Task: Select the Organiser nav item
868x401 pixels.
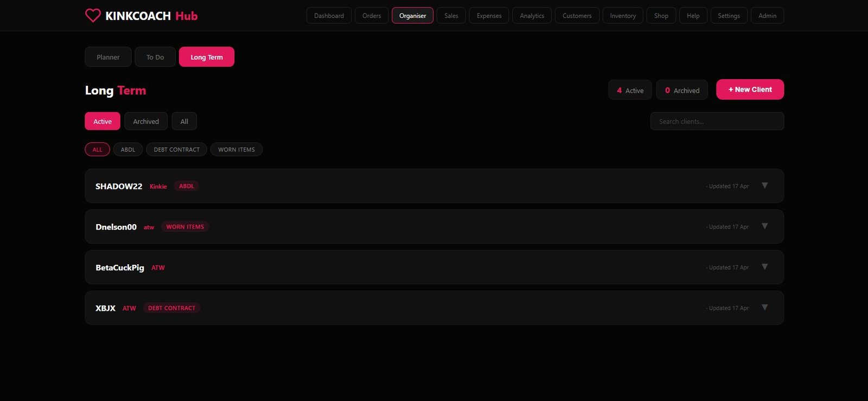Action: tap(412, 16)
